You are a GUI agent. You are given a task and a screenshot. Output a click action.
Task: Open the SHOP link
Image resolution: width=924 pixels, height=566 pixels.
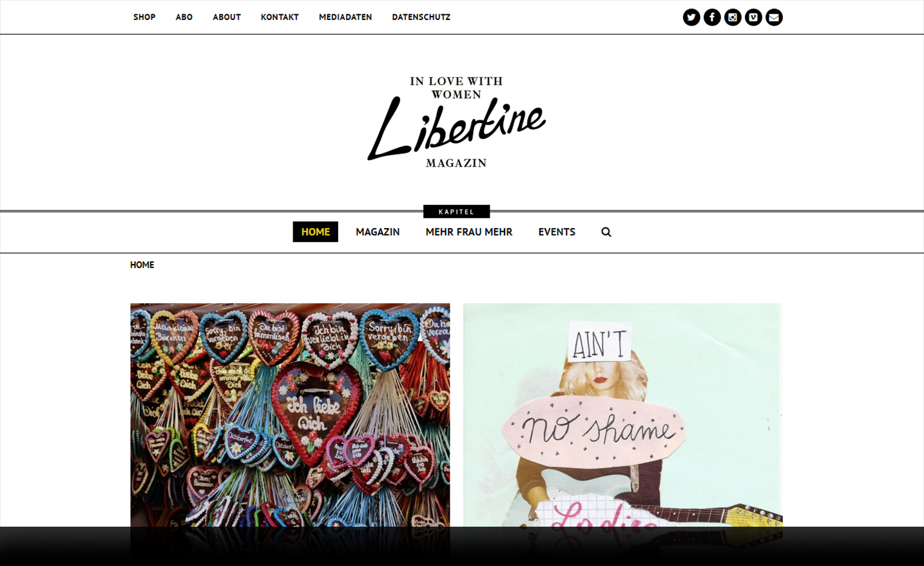tap(144, 17)
